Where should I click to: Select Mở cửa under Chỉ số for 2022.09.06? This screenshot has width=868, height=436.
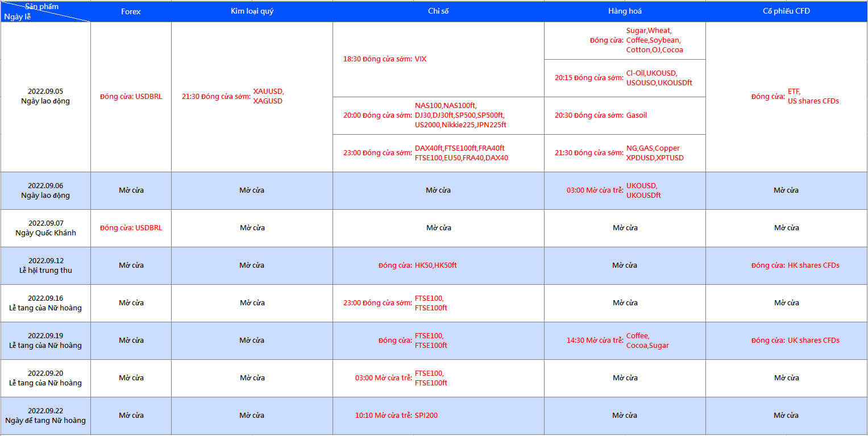click(438, 190)
